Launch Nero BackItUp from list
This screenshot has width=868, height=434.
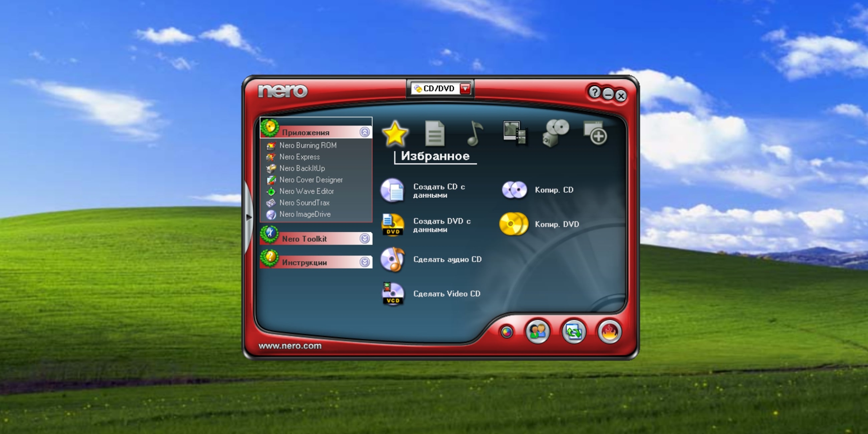[x=302, y=169]
